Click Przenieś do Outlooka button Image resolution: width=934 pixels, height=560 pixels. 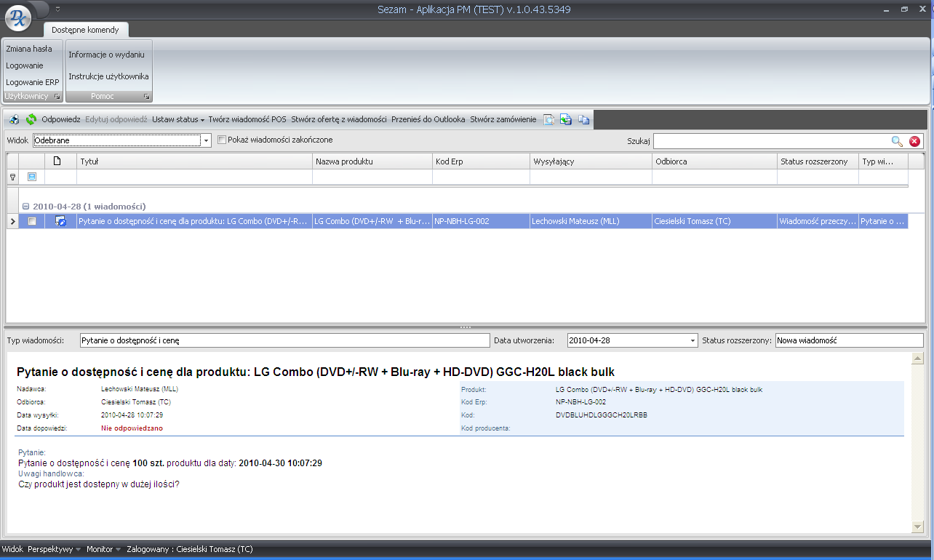tap(428, 119)
